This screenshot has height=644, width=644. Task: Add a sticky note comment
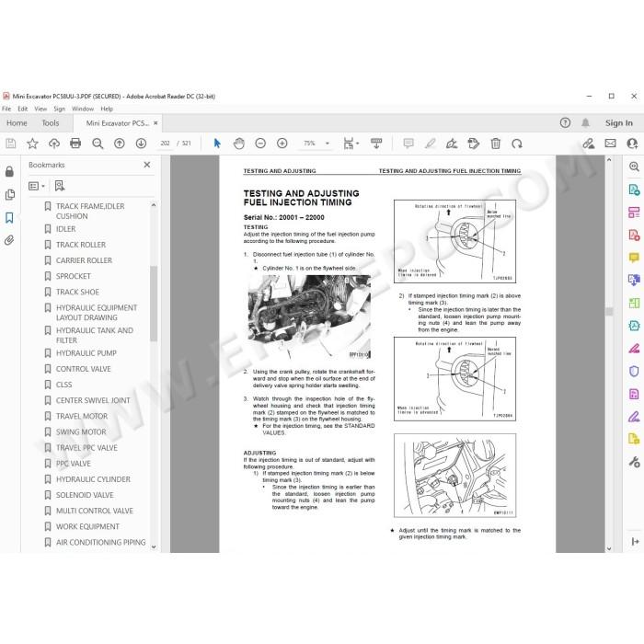tap(408, 144)
